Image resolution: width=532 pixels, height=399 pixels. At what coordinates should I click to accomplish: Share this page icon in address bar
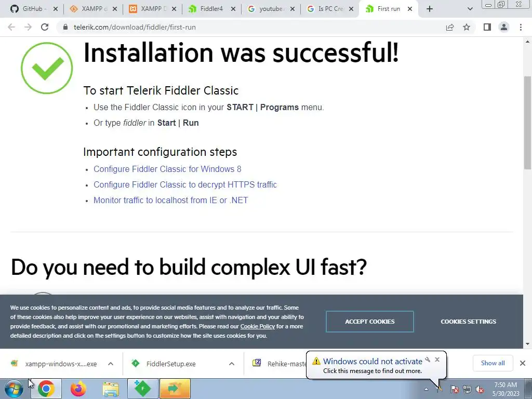point(450,27)
